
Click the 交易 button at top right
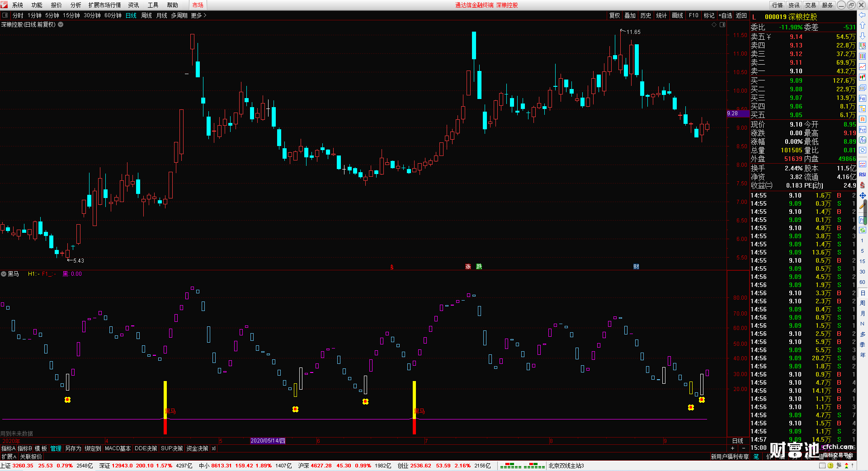pos(811,5)
